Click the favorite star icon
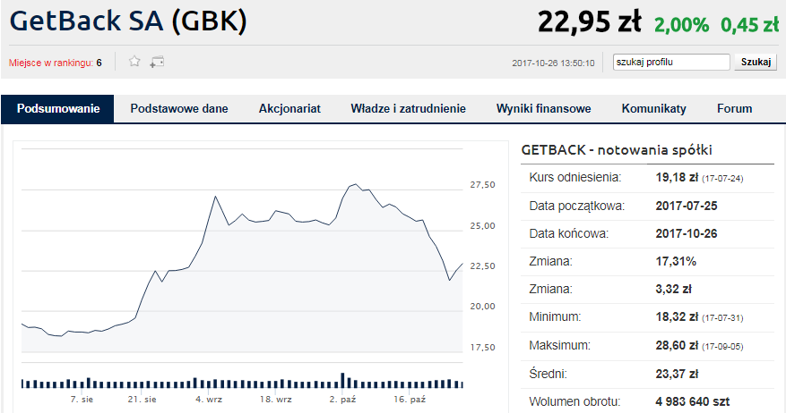This screenshot has width=786, height=413. point(135,62)
